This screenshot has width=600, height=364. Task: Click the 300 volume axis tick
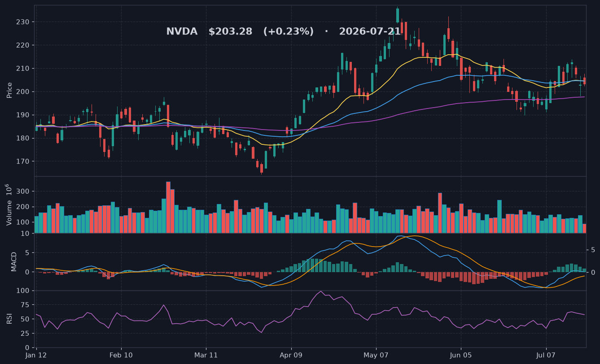[24, 191]
